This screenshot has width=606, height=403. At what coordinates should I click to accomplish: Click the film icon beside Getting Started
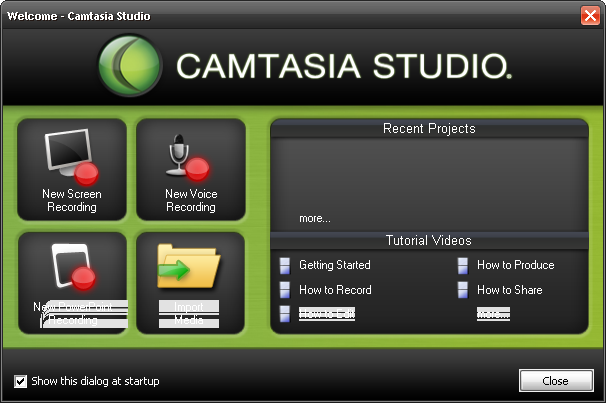tap(285, 265)
